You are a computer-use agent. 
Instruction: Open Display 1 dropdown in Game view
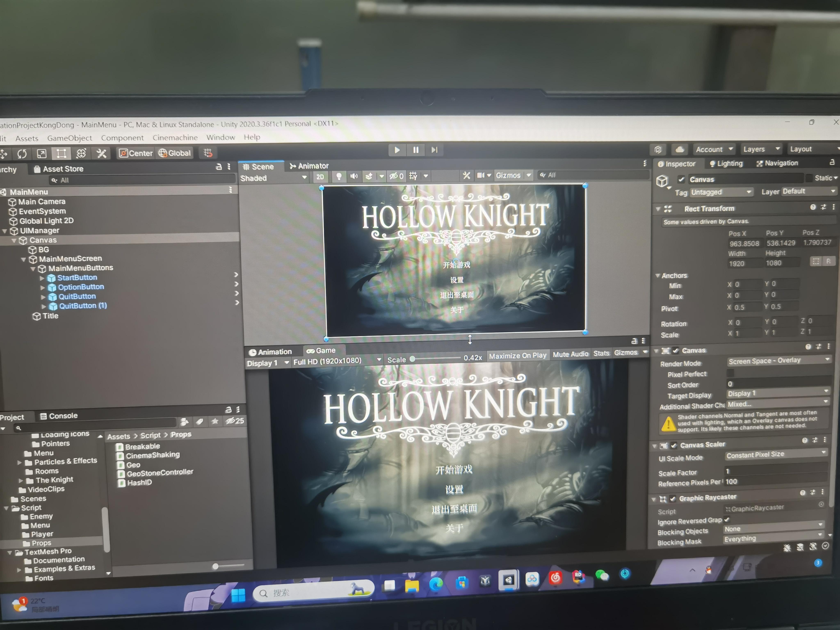pos(268,363)
